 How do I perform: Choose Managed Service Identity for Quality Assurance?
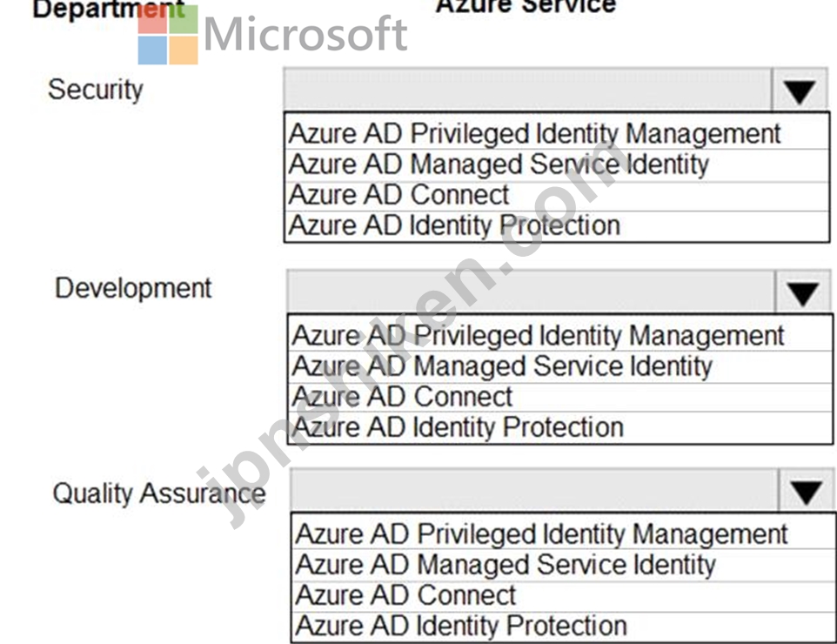pyautogui.click(x=564, y=565)
